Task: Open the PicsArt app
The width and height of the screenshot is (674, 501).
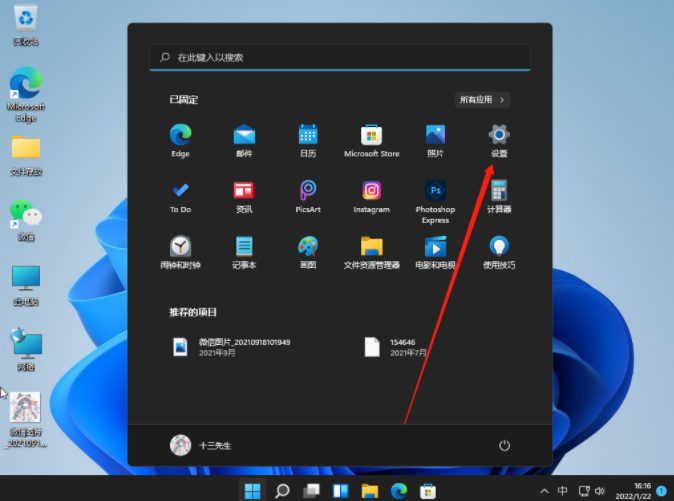Action: pyautogui.click(x=307, y=191)
